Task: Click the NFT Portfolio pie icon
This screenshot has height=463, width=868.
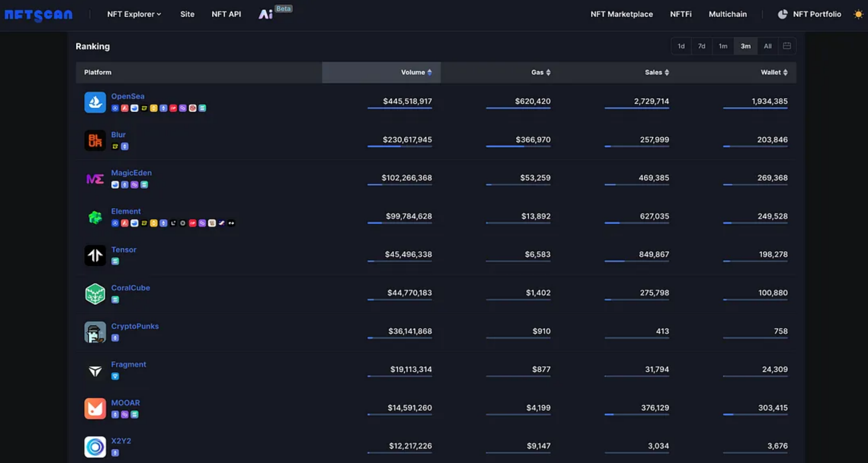Action: tap(782, 14)
